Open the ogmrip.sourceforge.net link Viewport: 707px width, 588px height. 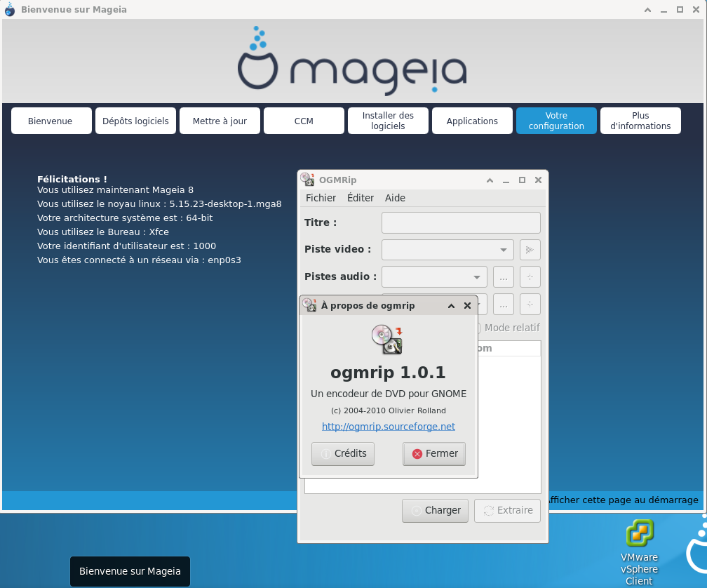tap(389, 427)
